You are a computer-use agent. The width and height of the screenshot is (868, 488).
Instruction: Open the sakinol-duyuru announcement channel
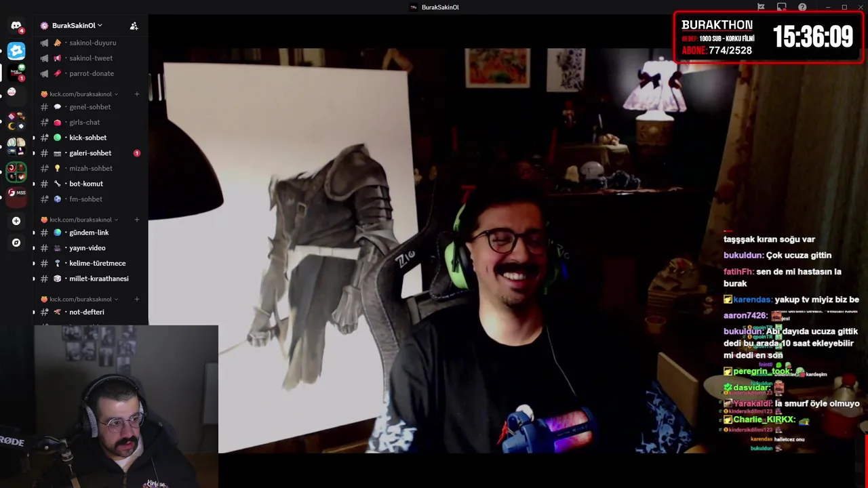90,43
